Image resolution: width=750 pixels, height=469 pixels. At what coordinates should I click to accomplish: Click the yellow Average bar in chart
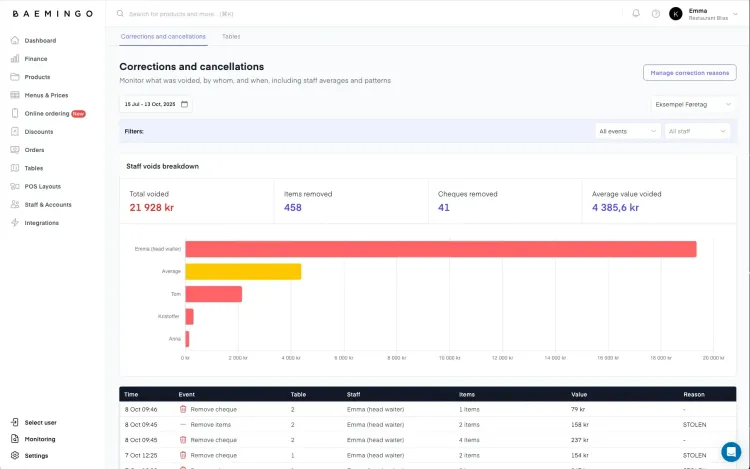tap(243, 271)
